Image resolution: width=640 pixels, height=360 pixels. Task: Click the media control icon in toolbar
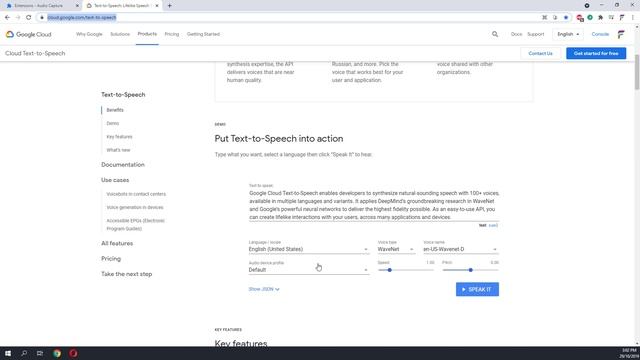[x=611, y=18]
